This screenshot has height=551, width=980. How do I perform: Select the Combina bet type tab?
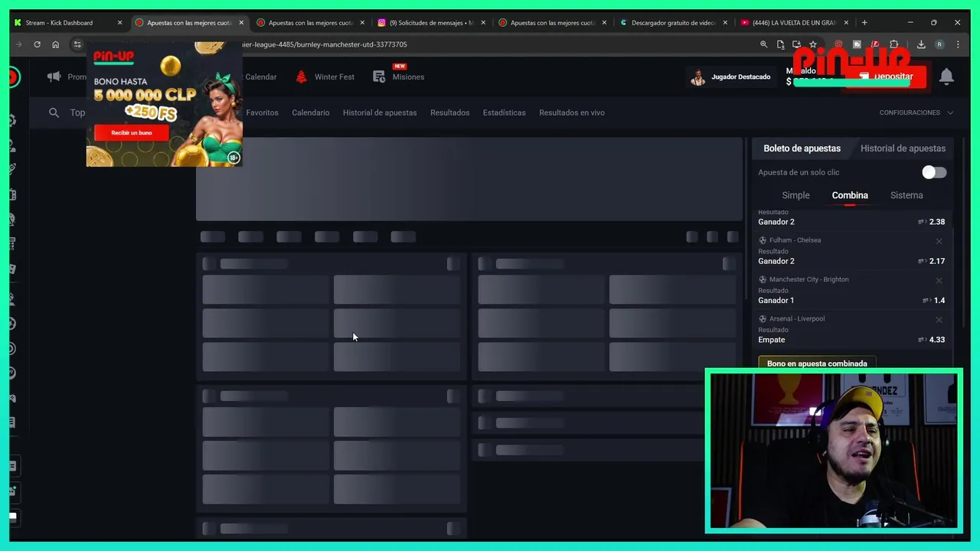coord(850,195)
